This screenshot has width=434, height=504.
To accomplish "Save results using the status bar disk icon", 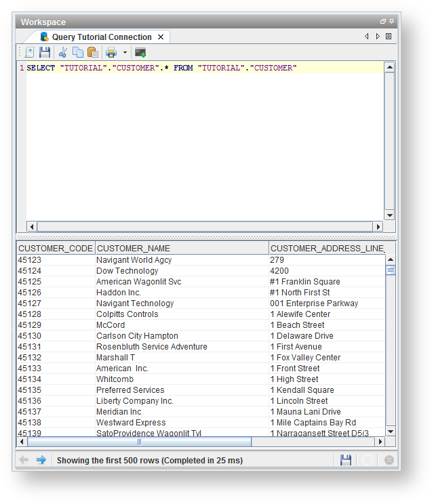I will point(346,460).
